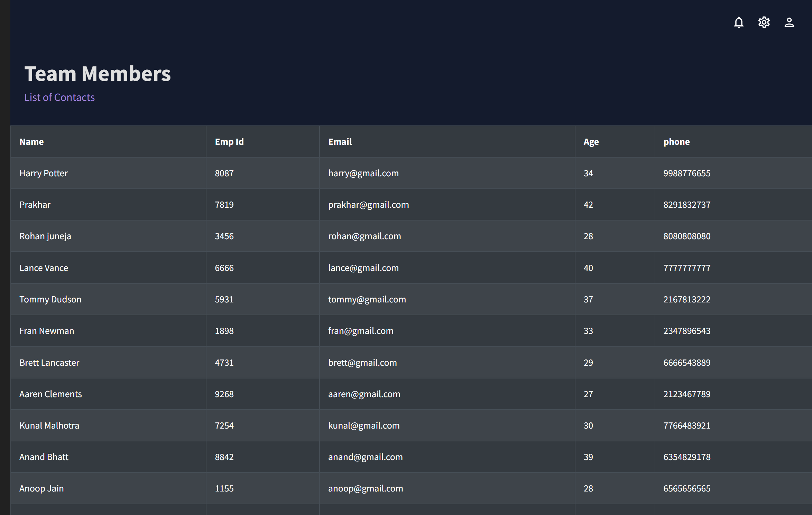Viewport: 812px width, 515px height.
Task: Click the anand@gmail.com email cell
Action: click(x=365, y=457)
